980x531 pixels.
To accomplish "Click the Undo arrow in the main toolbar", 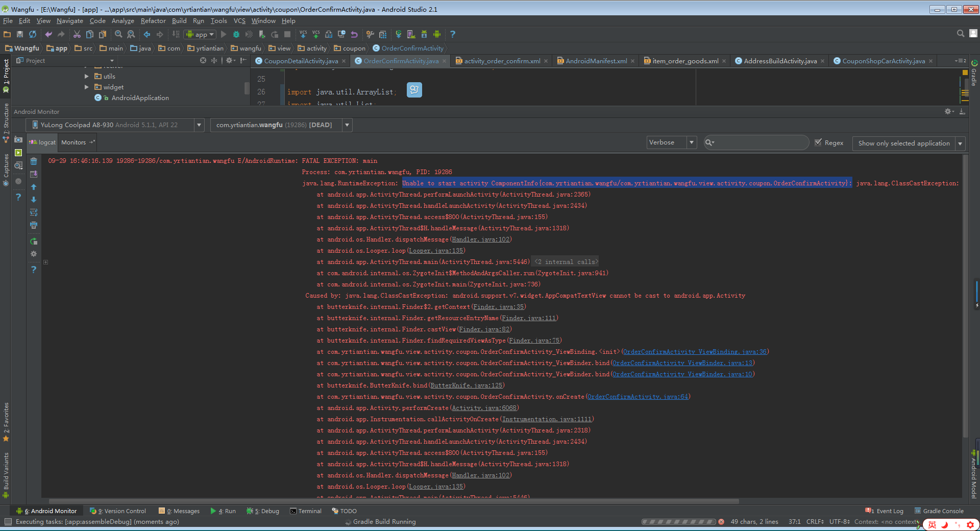I will point(48,34).
